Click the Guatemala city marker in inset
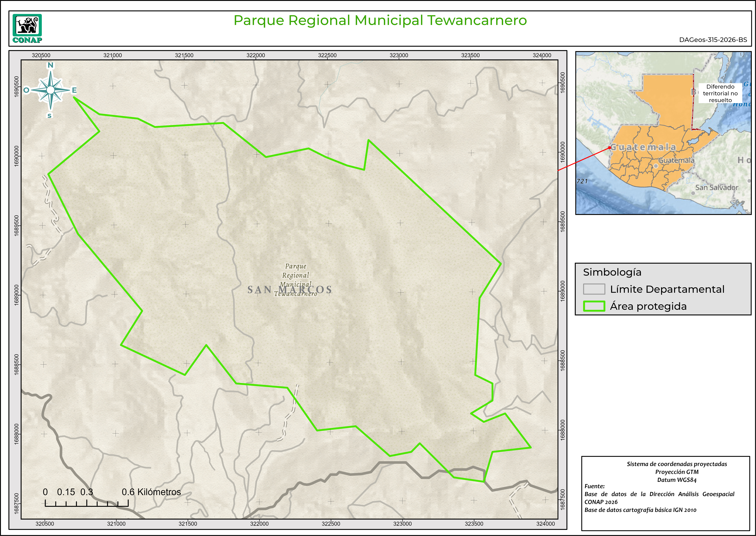756x536 pixels. pos(656,166)
